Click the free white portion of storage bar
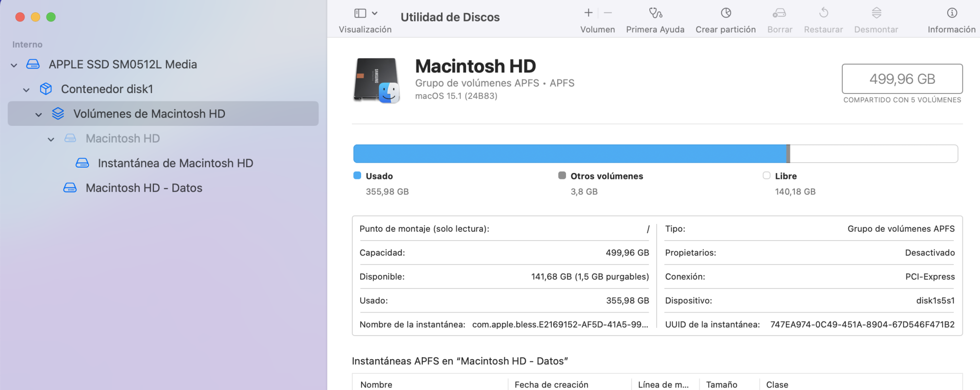Image resolution: width=980 pixels, height=390 pixels. pyautogui.click(x=874, y=153)
